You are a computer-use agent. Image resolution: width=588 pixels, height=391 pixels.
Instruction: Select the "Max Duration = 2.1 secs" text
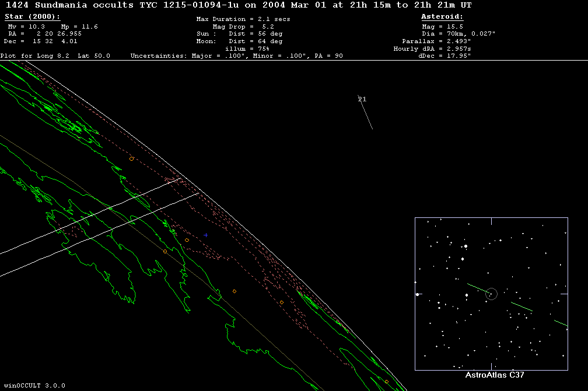coord(243,19)
